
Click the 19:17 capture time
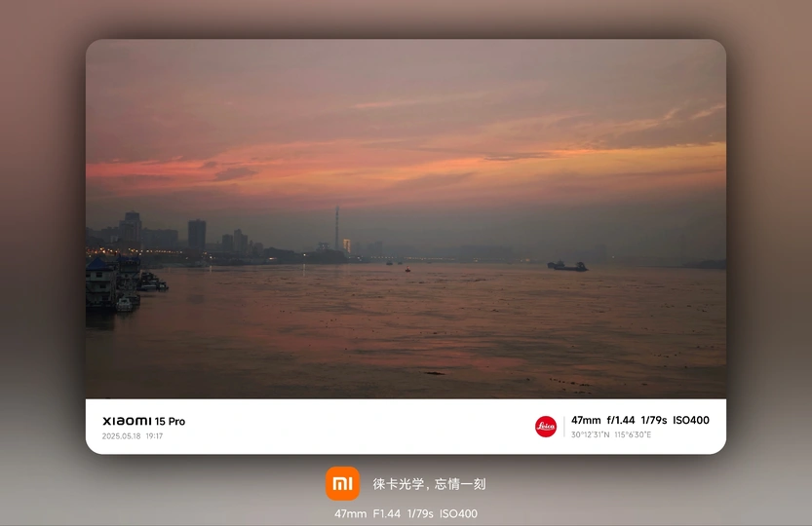154,436
